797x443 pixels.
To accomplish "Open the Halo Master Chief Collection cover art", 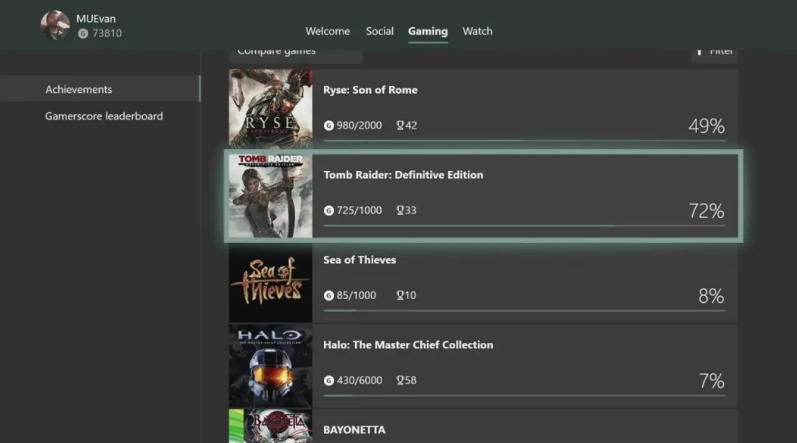I will click(x=270, y=366).
